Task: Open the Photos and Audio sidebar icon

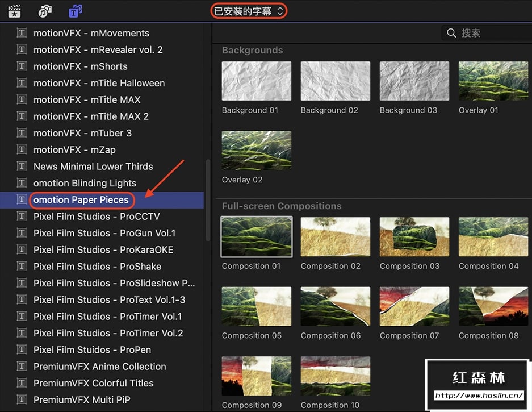Action: (x=45, y=11)
